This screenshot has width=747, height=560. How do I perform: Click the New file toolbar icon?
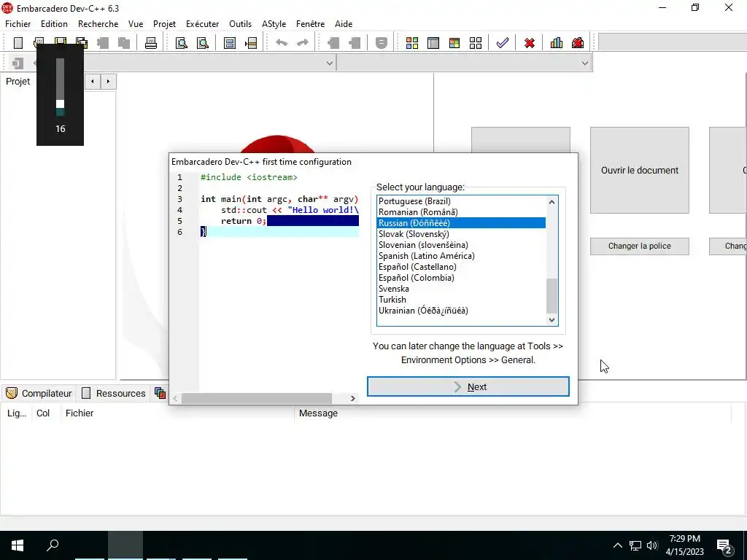(x=18, y=43)
